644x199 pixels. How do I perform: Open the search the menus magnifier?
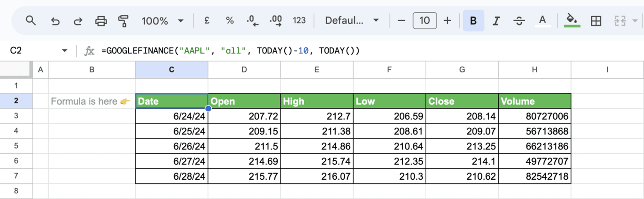click(x=31, y=21)
